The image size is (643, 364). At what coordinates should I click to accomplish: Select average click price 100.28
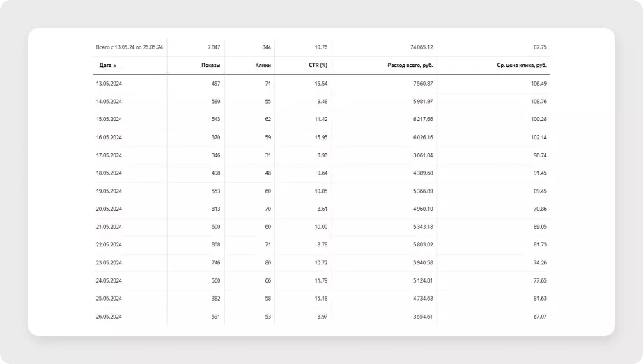539,119
